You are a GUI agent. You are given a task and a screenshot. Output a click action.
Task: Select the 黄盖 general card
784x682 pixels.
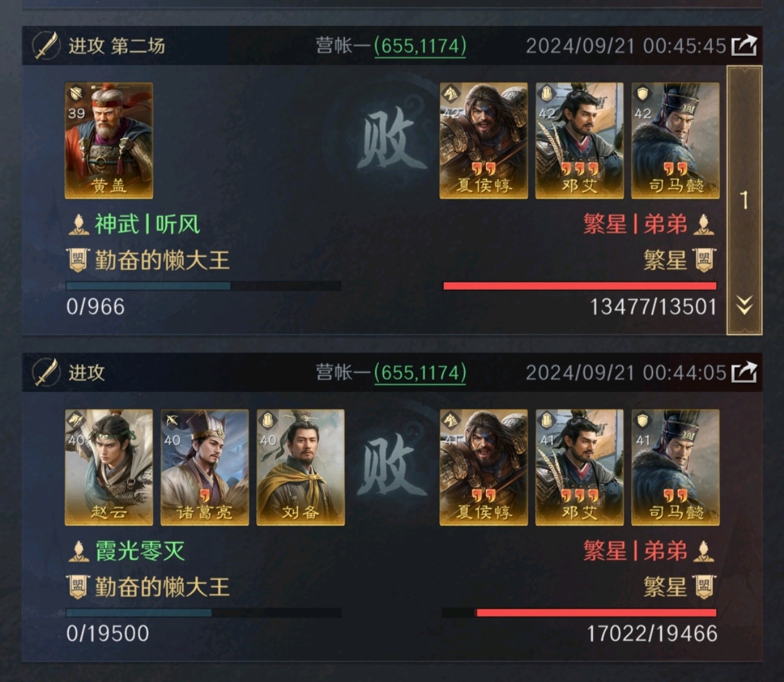(x=109, y=141)
